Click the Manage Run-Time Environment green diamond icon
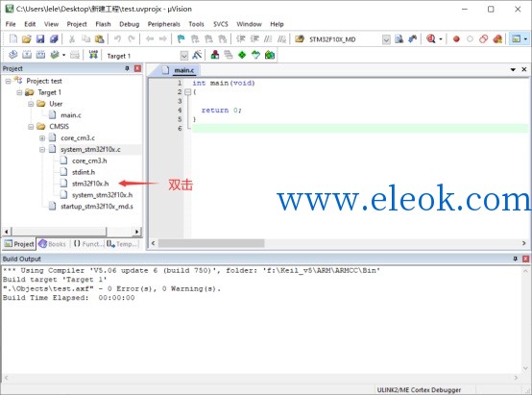532x395 pixels. (x=242, y=55)
